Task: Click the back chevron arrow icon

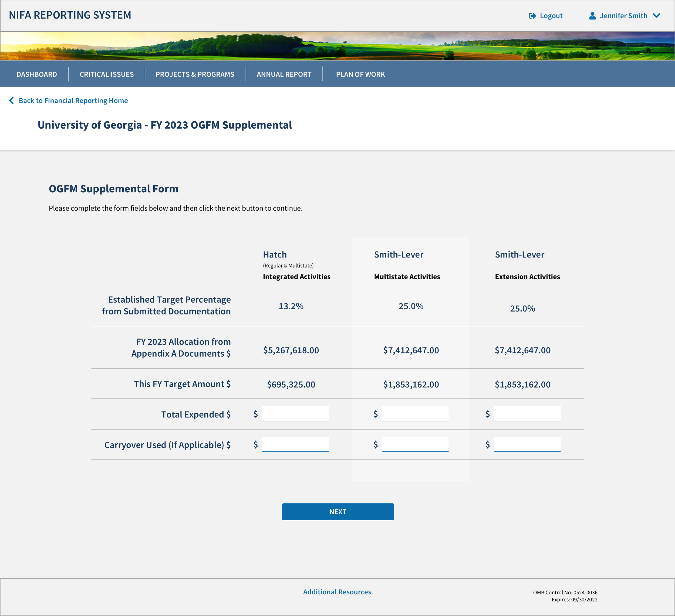Action: click(x=11, y=101)
